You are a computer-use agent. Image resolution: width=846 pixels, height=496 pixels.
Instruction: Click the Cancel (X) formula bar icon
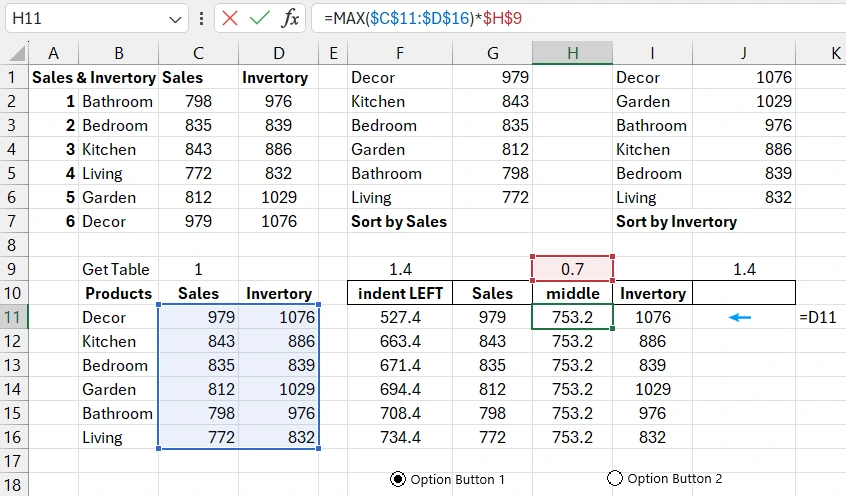[x=231, y=18]
